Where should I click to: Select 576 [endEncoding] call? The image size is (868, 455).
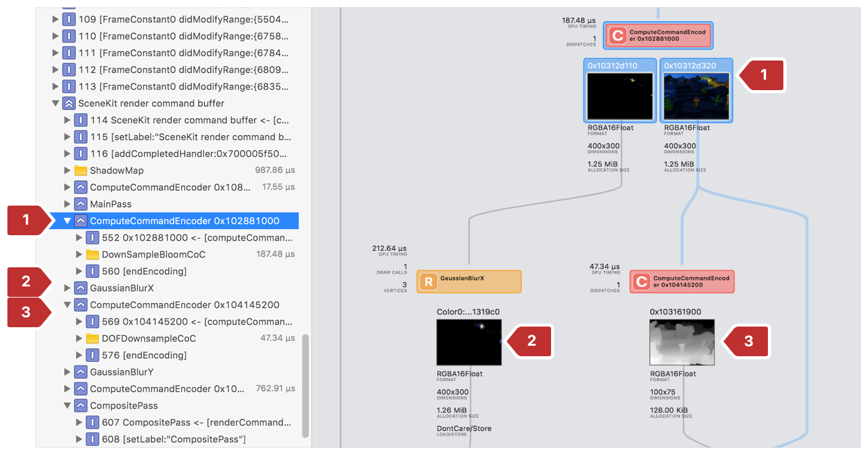click(x=144, y=355)
